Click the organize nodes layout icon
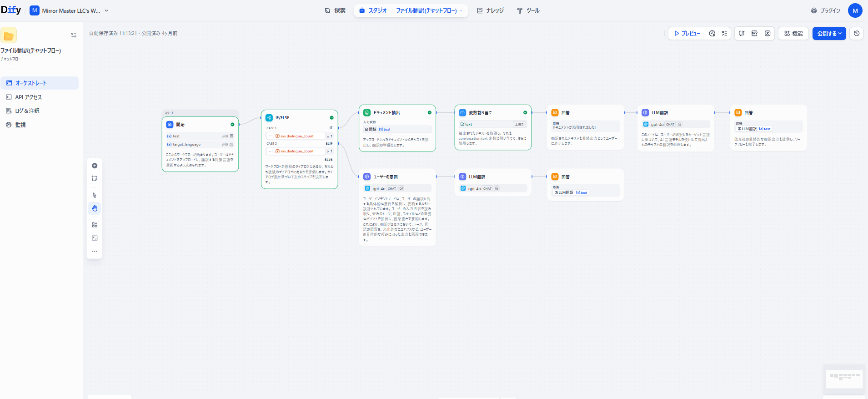The width and height of the screenshot is (868, 399). pyautogui.click(x=95, y=225)
